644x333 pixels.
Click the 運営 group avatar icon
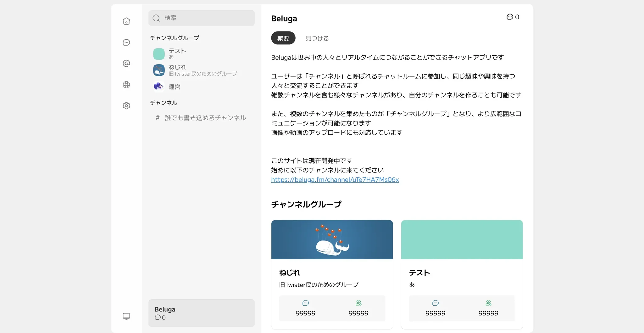click(159, 87)
